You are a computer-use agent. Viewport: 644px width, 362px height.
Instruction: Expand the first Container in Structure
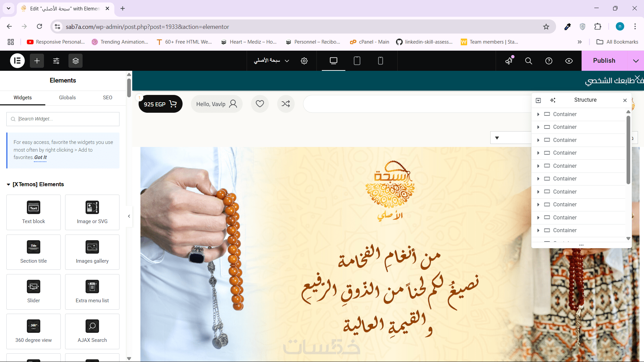click(x=538, y=114)
